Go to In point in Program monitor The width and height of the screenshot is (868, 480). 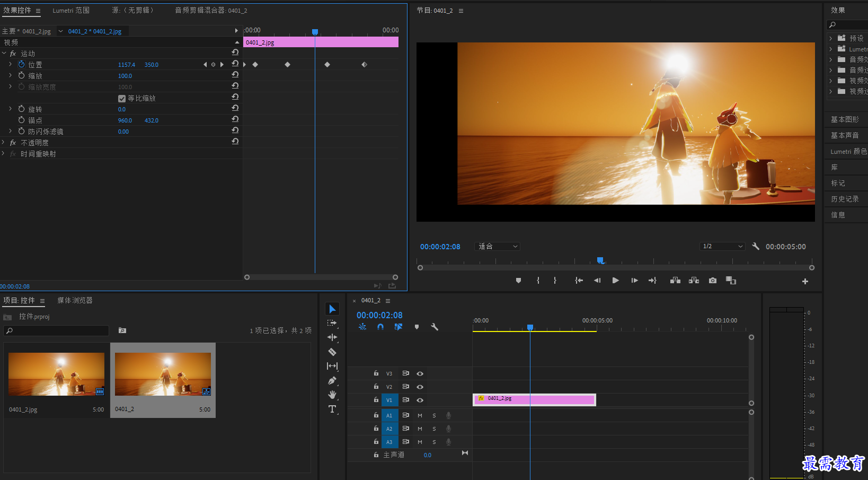pyautogui.click(x=579, y=281)
